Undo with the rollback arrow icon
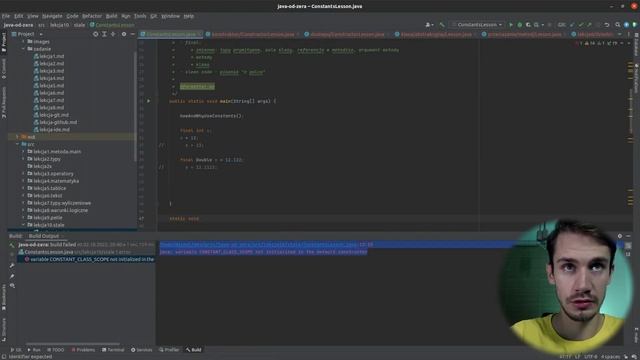The height and width of the screenshot is (360, 640). (x=607, y=25)
